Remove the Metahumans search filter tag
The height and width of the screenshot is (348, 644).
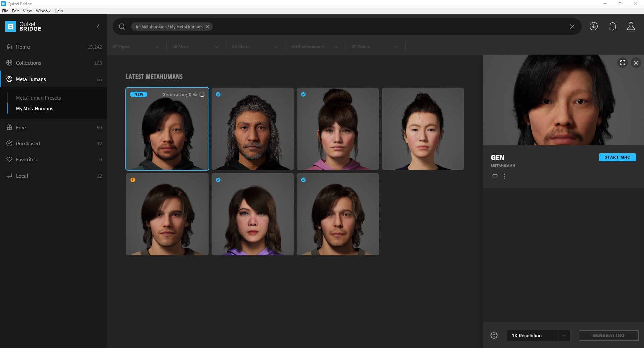point(207,27)
